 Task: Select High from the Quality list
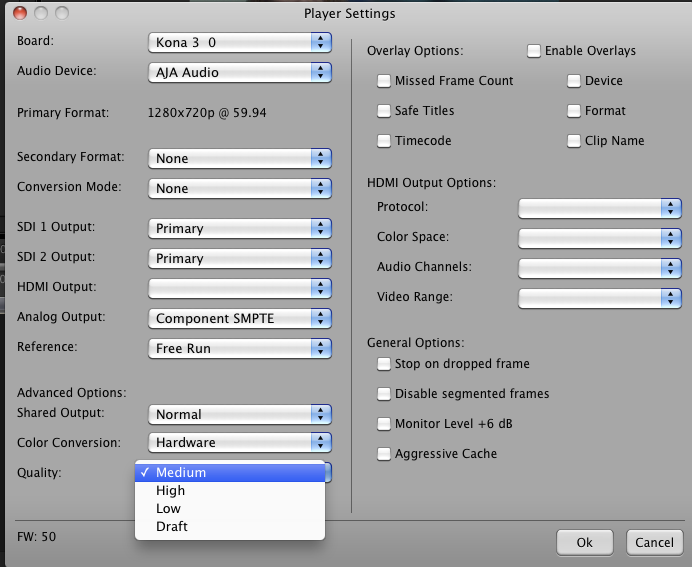pyautogui.click(x=171, y=491)
